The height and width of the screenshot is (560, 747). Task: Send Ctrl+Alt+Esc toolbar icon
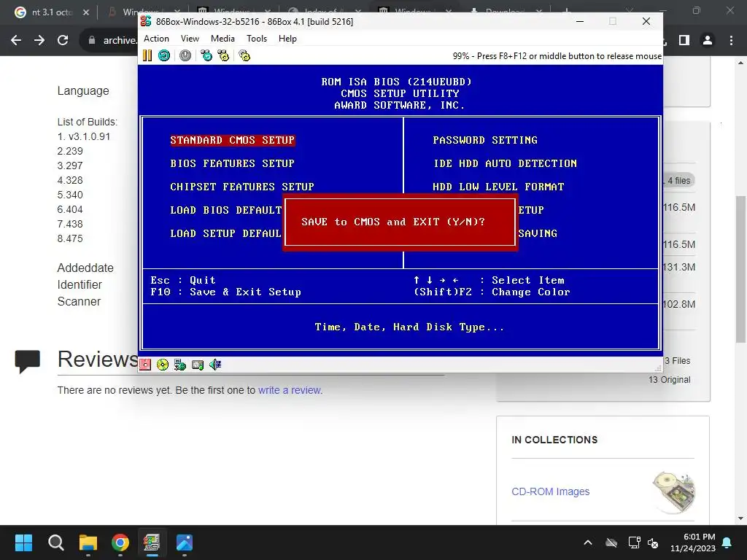click(x=223, y=55)
